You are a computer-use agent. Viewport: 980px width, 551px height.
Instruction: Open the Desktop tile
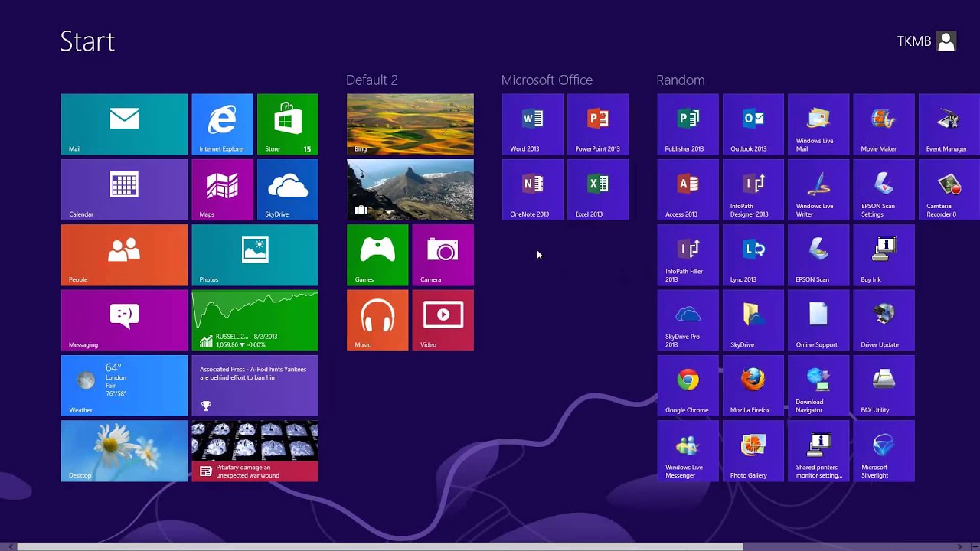point(124,451)
